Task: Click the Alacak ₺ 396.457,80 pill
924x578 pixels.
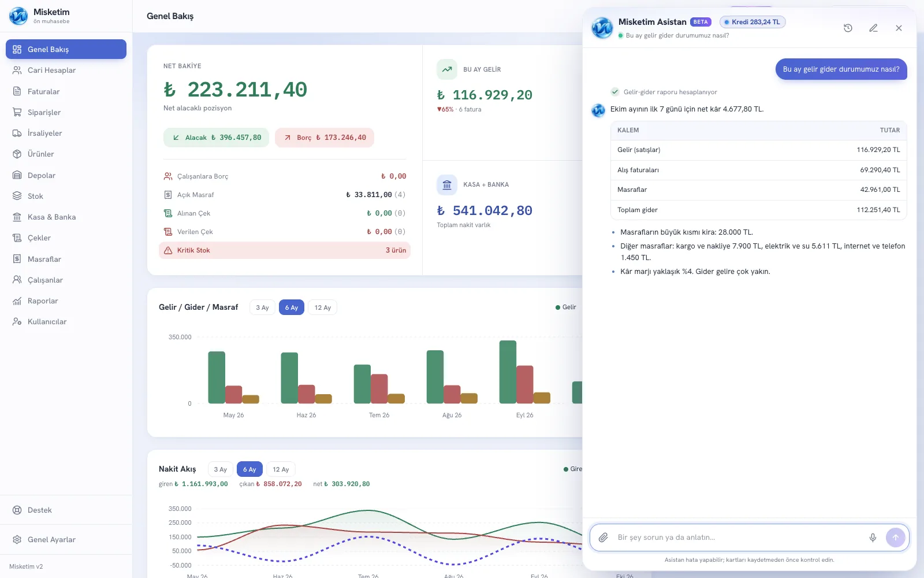Action: pos(216,138)
